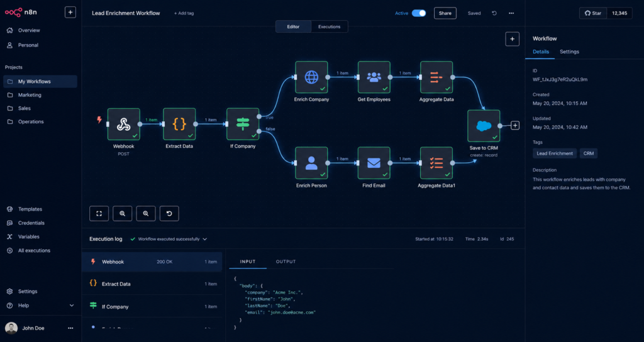Click the Saved status text
This screenshot has width=644, height=342.
[474, 13]
